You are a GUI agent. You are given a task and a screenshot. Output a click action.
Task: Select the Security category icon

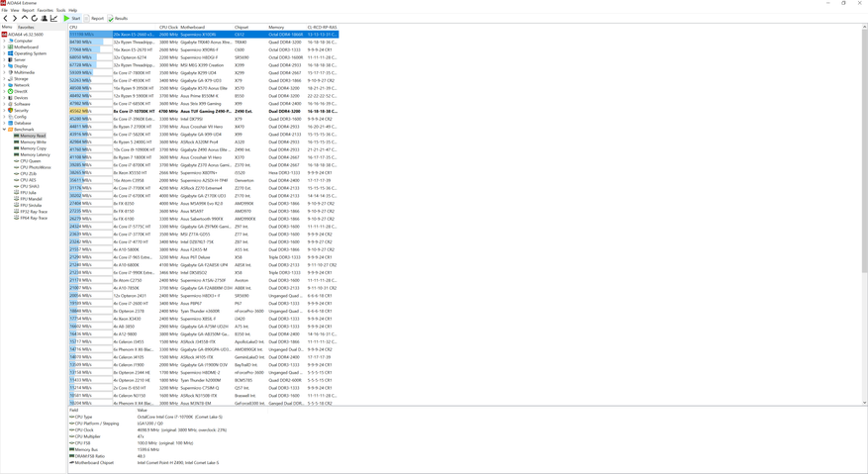pos(11,110)
